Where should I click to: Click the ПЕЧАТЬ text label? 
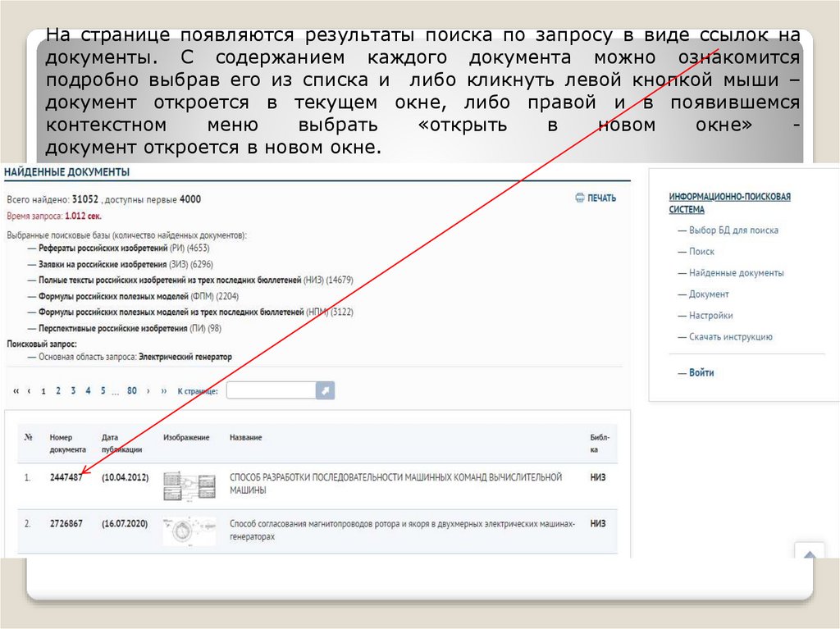point(601,198)
